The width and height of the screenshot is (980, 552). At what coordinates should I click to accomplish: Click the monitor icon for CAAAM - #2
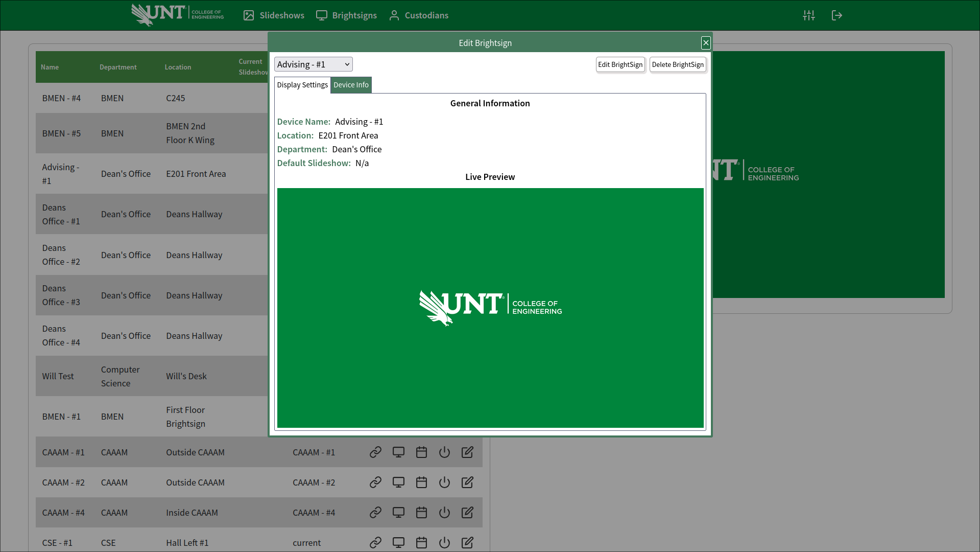pos(398,482)
